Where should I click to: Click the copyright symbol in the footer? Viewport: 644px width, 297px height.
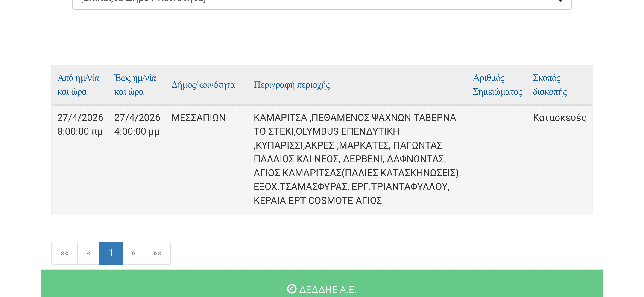(292, 289)
